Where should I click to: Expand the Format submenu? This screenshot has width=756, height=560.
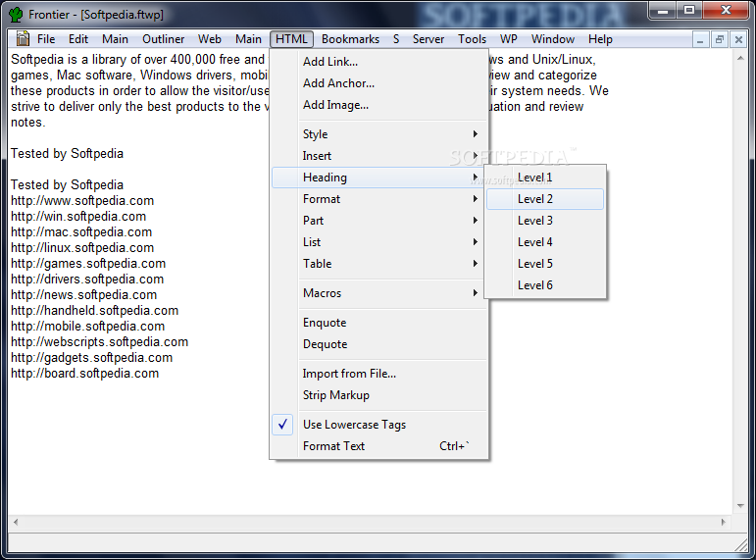(379, 199)
